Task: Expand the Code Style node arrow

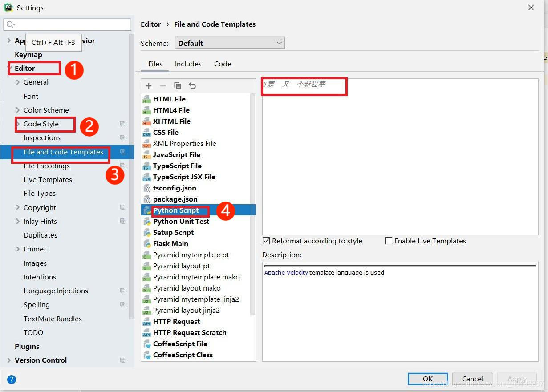Action: (x=18, y=124)
